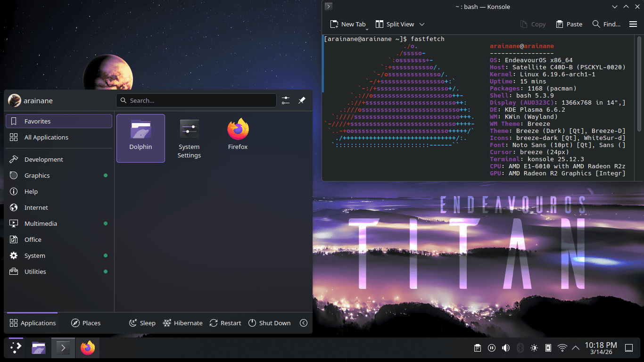Click the "EndeavourOS x86_64" OS line

(x=539, y=60)
